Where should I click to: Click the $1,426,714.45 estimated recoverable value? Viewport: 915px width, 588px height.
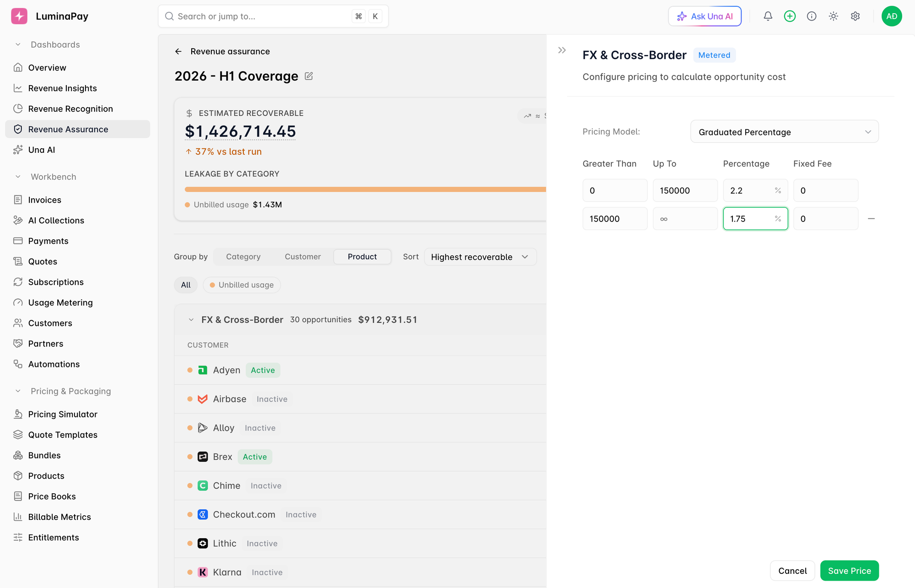[x=240, y=132]
